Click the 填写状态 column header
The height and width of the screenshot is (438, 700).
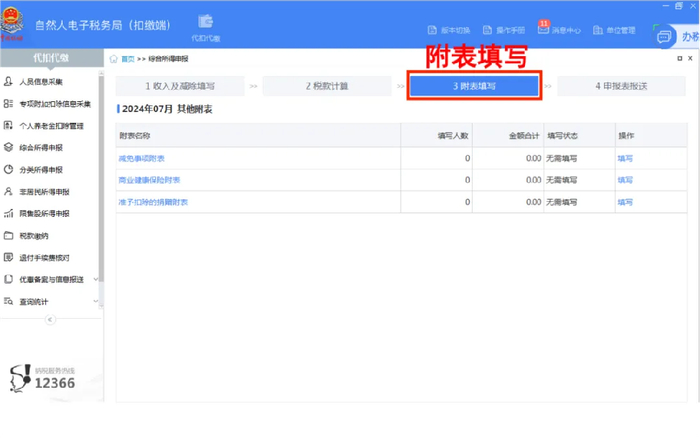tap(579, 135)
